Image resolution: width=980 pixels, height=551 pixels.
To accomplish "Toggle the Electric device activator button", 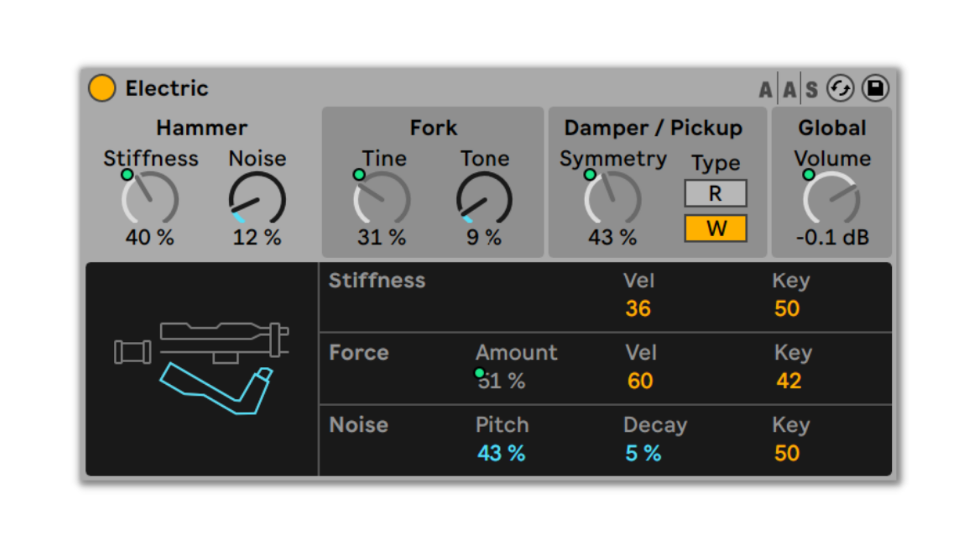I will [102, 88].
